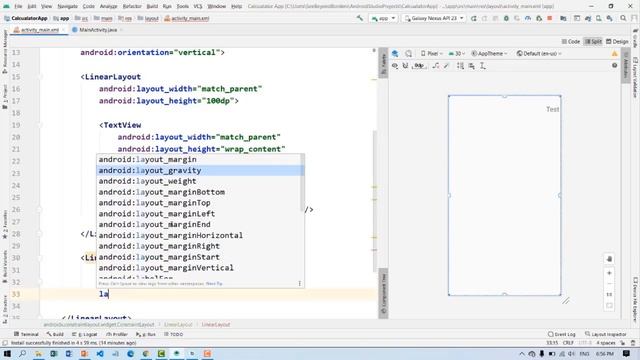Open the VCS menu
This screenshot has width=640, height=360.
pyautogui.click(x=198, y=7)
